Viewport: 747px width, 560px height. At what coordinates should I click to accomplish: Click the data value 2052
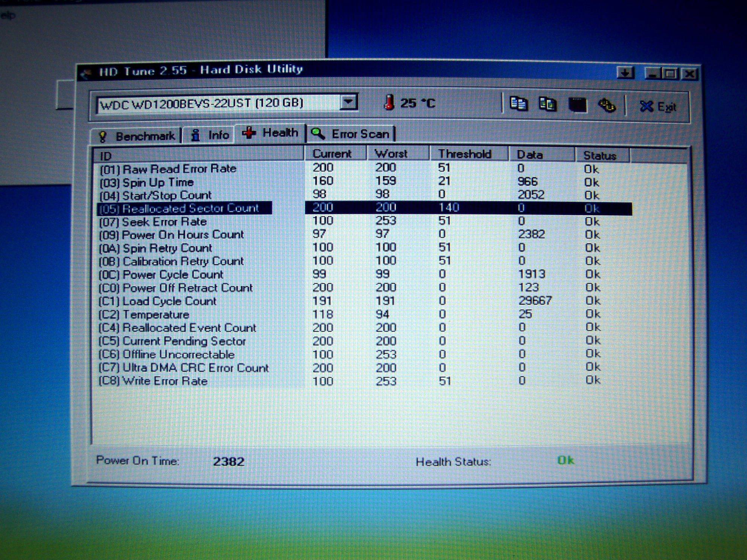coord(531,195)
